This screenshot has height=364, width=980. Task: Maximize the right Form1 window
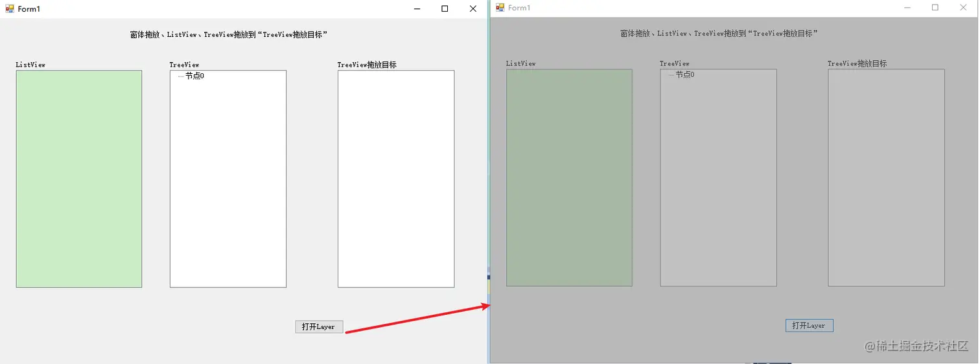[935, 7]
